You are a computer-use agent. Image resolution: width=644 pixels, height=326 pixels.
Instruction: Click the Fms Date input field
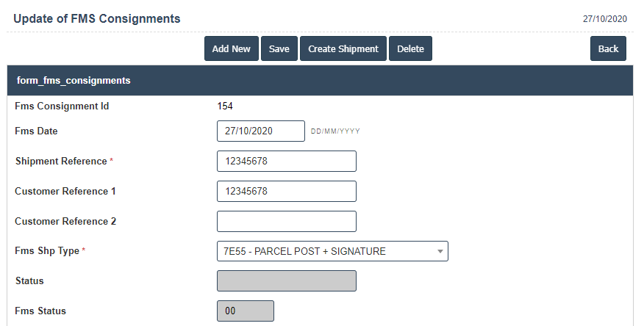coord(260,131)
